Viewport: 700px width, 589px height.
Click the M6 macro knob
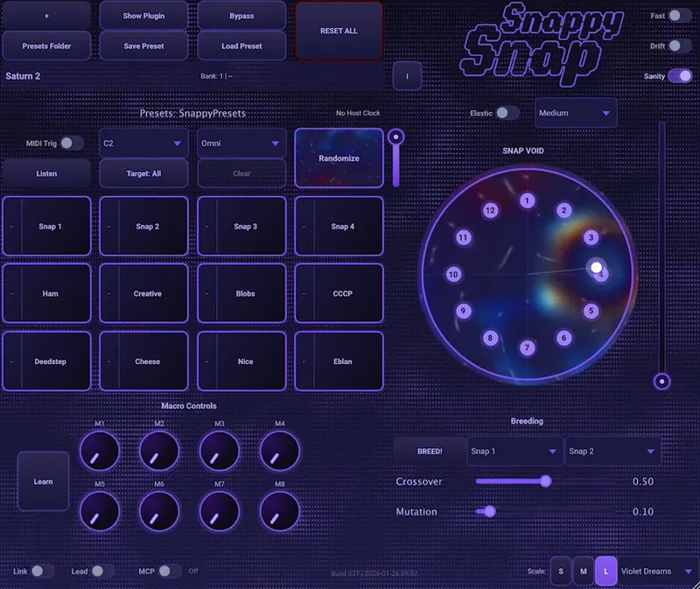pos(159,511)
